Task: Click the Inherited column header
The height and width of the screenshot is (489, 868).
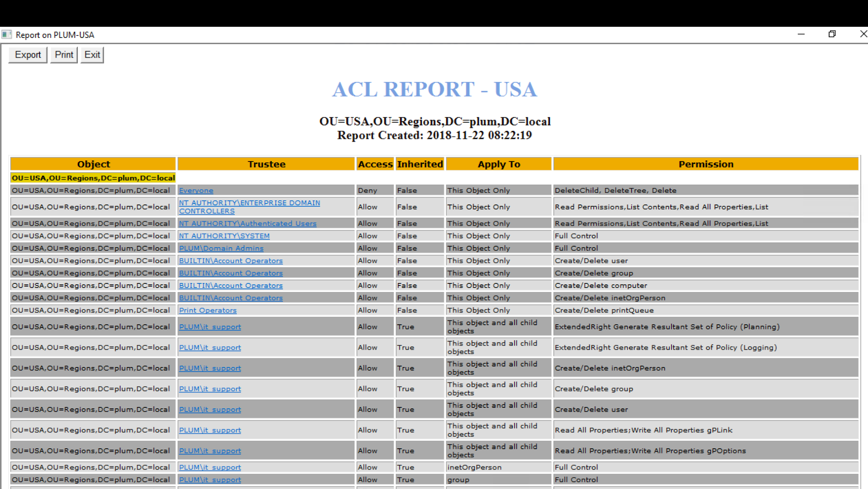Action: (420, 164)
